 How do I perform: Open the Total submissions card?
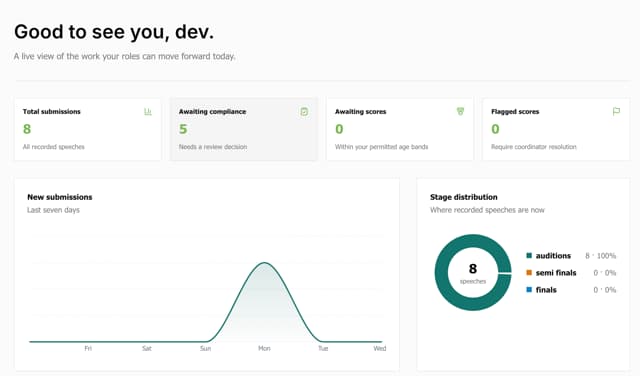coord(88,129)
